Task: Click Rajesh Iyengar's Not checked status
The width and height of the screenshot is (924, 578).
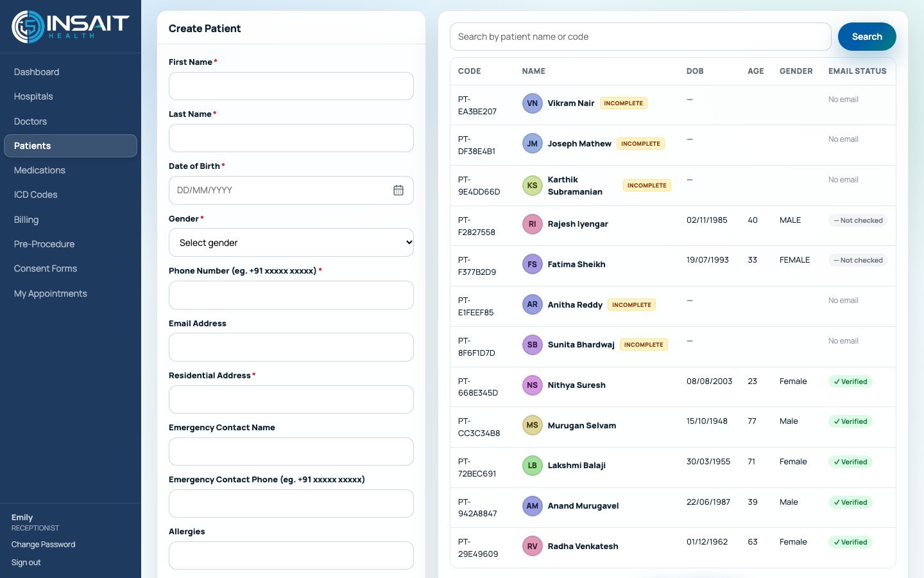Action: (x=858, y=220)
